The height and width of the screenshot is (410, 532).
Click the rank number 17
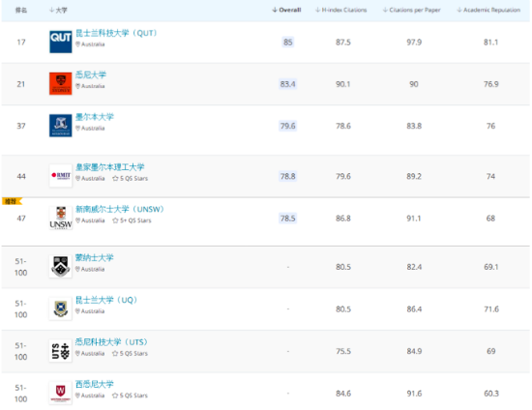point(21,42)
